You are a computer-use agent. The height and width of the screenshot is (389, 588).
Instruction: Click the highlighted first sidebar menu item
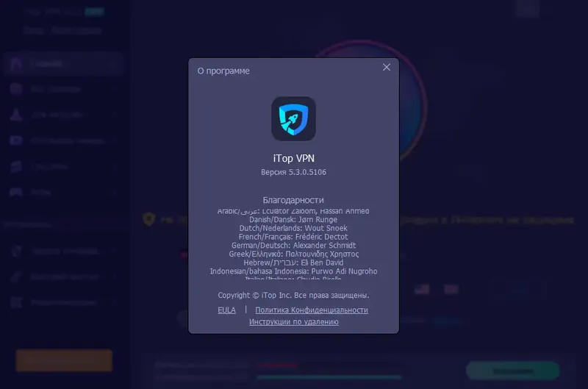64,64
